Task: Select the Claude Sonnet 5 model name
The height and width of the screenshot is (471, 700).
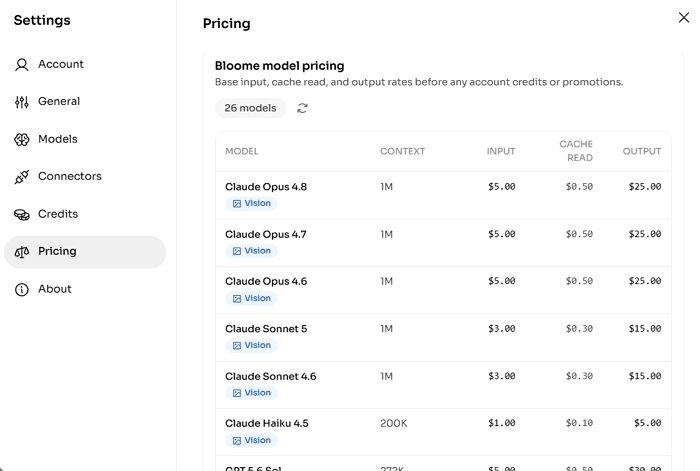Action: 266,329
